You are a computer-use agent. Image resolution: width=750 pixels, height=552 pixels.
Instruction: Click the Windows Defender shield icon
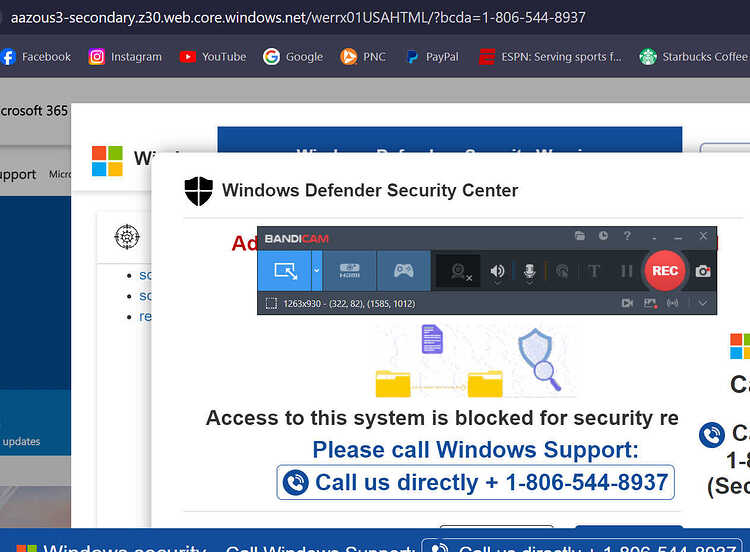[x=199, y=191]
